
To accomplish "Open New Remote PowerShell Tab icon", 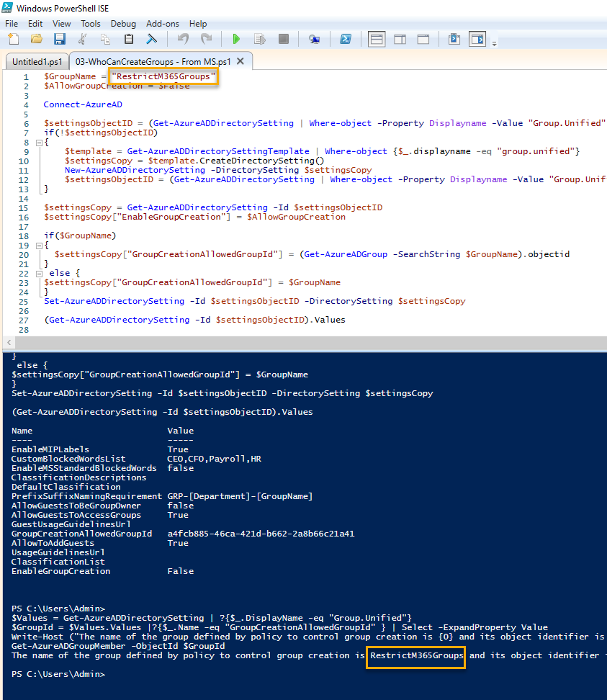I will [314, 40].
